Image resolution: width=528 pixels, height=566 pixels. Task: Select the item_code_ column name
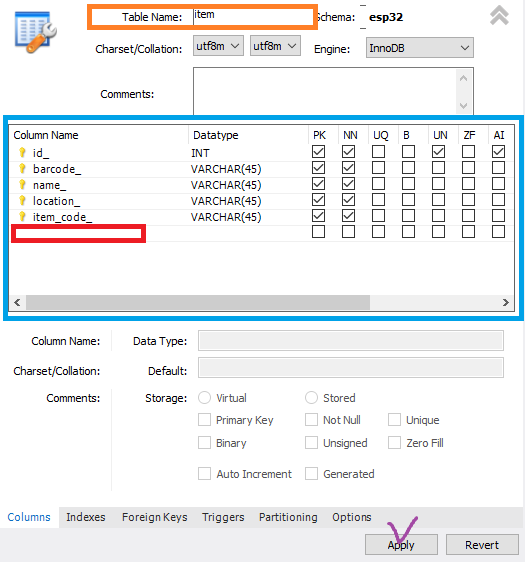tap(62, 217)
